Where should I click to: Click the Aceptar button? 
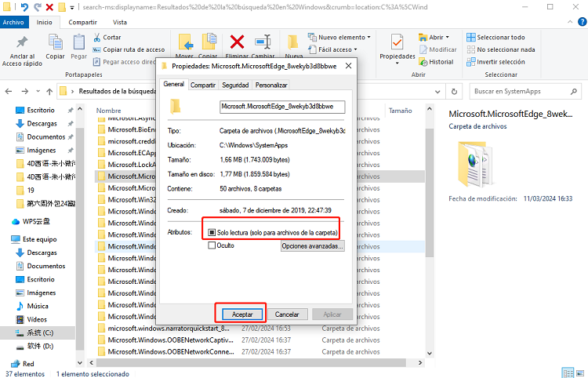coord(242,314)
